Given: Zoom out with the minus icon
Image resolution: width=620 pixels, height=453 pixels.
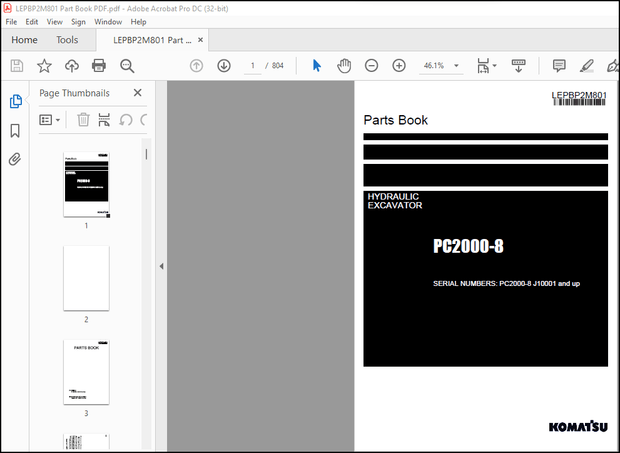Looking at the screenshot, I should point(371,66).
